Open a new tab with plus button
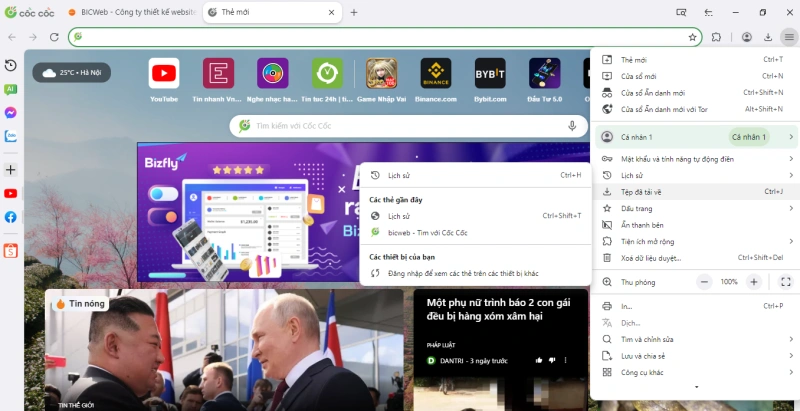 (x=354, y=12)
